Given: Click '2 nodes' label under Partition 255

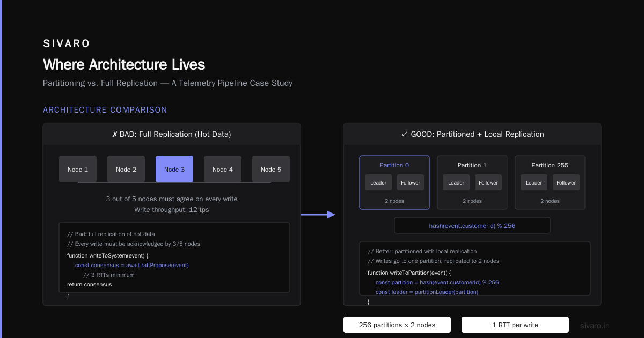Looking at the screenshot, I should [550, 201].
